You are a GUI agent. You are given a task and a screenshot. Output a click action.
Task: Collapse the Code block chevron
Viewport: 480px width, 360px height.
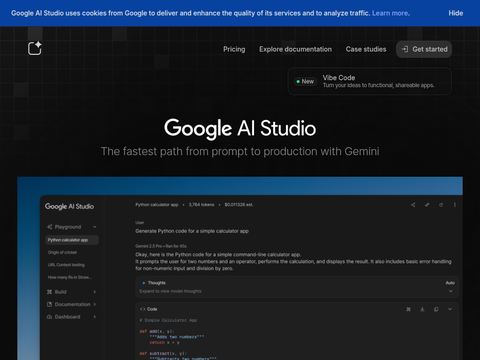tap(450, 309)
